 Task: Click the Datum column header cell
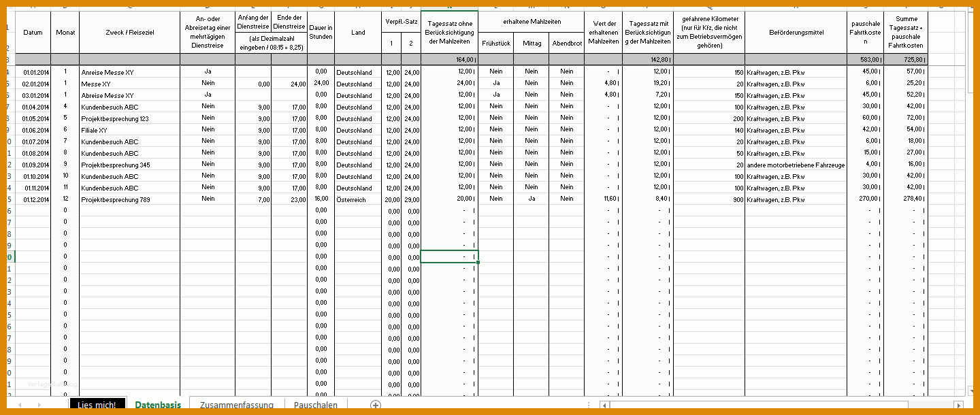(33, 33)
